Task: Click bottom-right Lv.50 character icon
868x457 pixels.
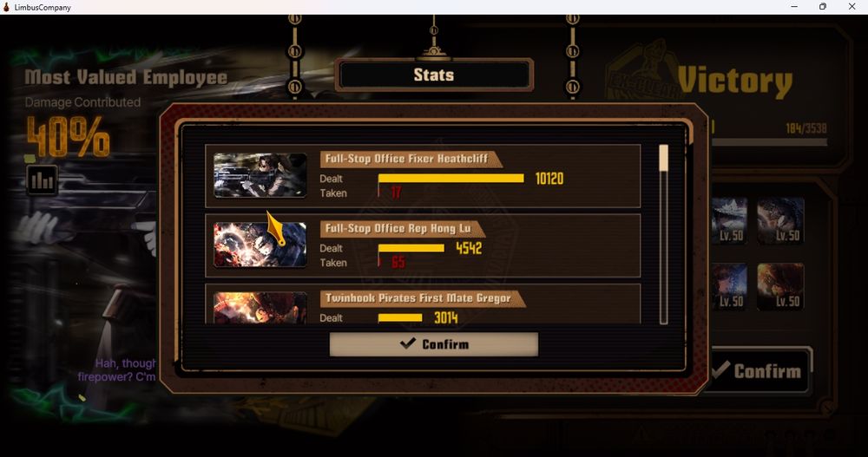Action: tap(780, 286)
